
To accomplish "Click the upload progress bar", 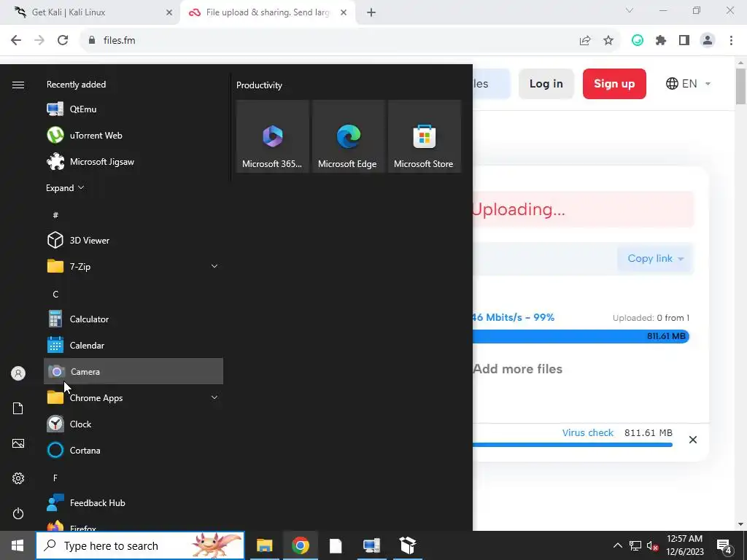I will tap(581, 337).
